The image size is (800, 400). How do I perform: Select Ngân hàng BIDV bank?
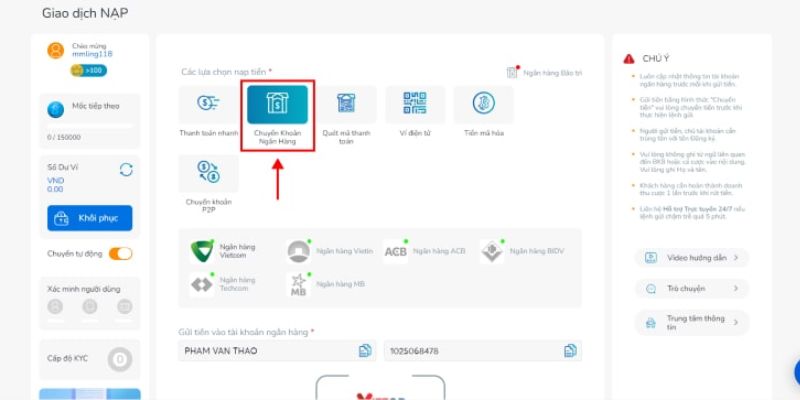point(522,250)
